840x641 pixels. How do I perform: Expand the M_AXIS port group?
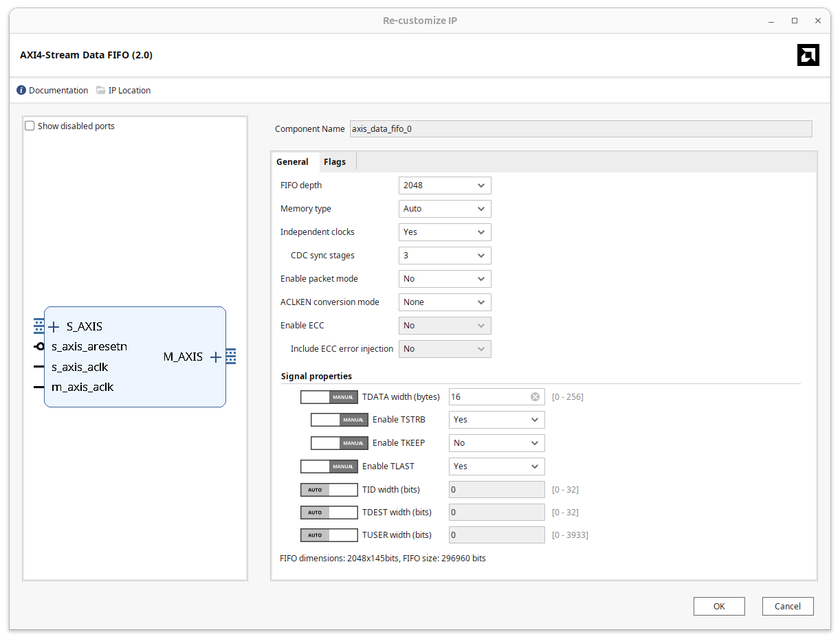(x=215, y=357)
